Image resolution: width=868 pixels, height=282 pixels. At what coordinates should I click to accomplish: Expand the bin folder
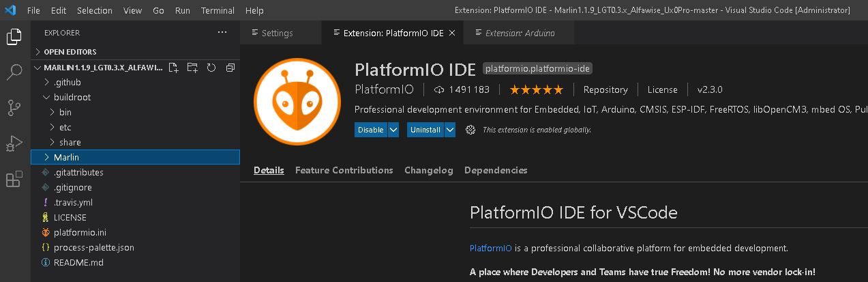135,112
